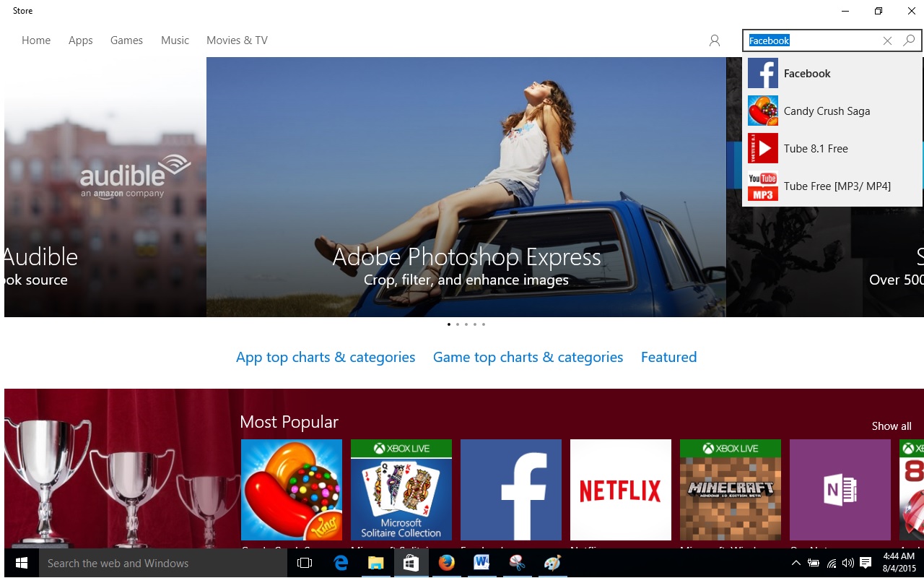Open the user account icon
Screen dimensions: 924x578
coord(715,40)
